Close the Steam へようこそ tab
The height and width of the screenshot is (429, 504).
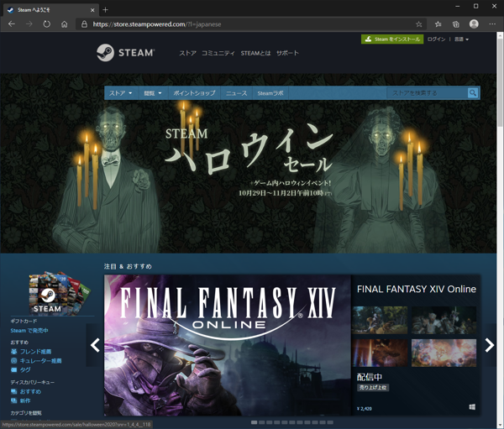[x=92, y=10]
